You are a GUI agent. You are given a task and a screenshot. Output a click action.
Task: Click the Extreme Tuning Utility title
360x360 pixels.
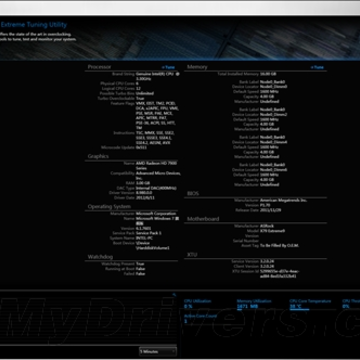(34, 25)
